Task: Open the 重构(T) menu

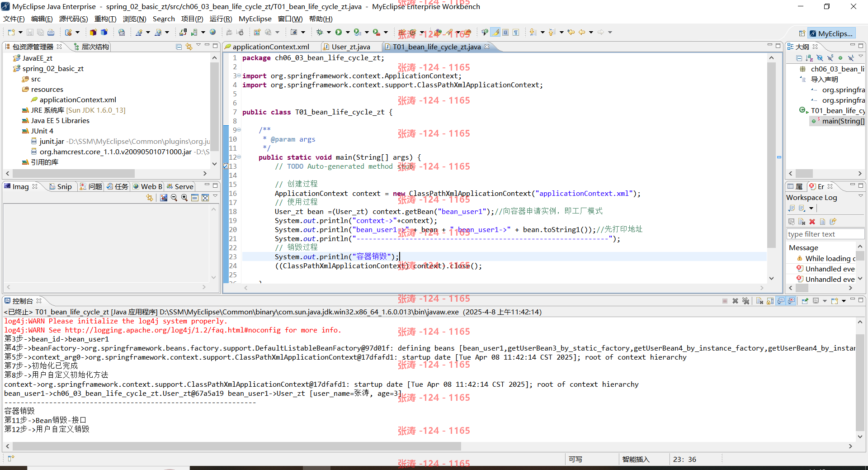Action: (105, 19)
